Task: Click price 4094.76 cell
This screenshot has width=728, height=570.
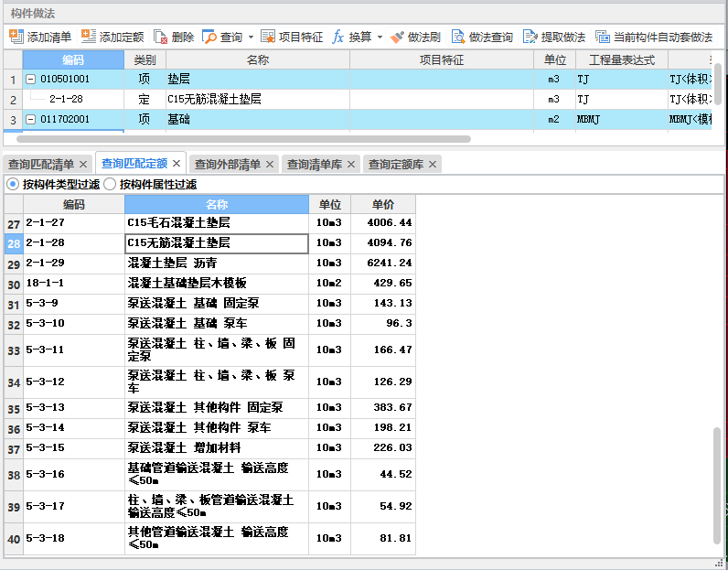Action: tap(383, 243)
